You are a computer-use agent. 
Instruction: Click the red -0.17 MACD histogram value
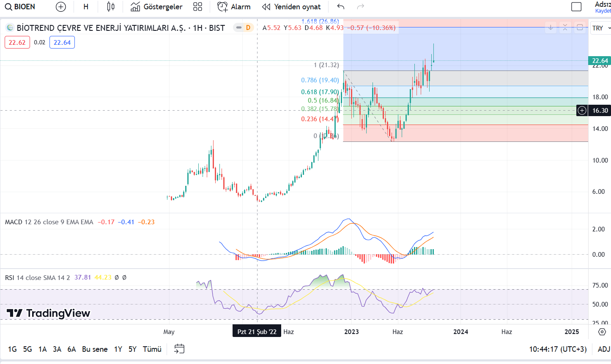[x=106, y=222]
